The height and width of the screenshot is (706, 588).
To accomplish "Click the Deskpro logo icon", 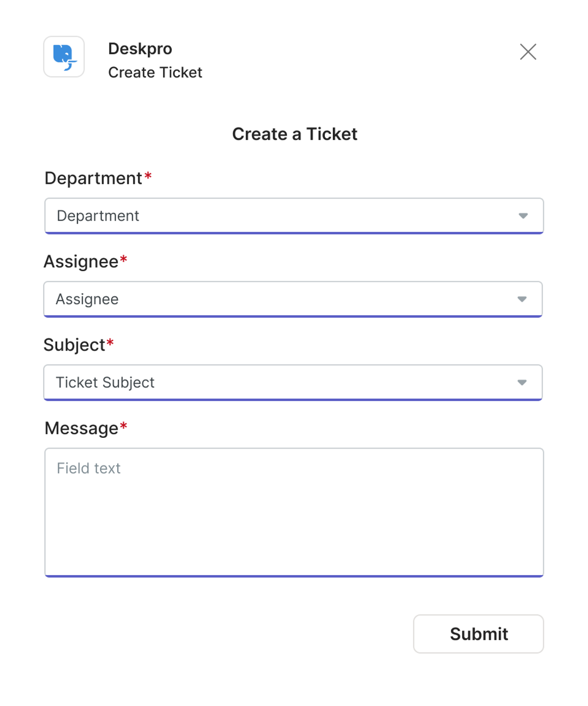I will click(x=64, y=57).
